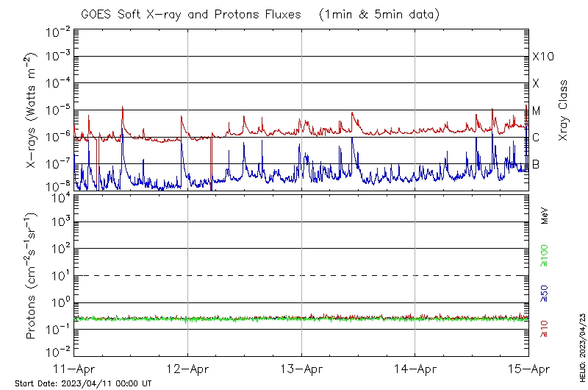Click the "Protons" y-axis title

31,276
